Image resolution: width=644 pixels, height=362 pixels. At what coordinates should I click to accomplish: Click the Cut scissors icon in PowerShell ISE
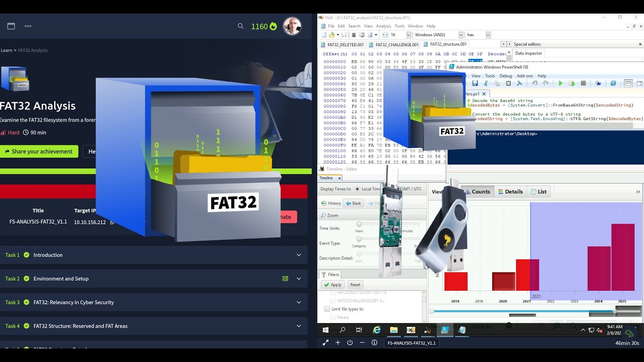[x=486, y=83]
